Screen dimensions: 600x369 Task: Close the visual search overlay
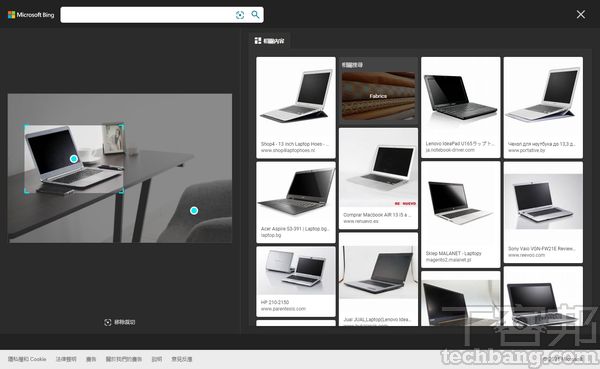[x=580, y=15]
